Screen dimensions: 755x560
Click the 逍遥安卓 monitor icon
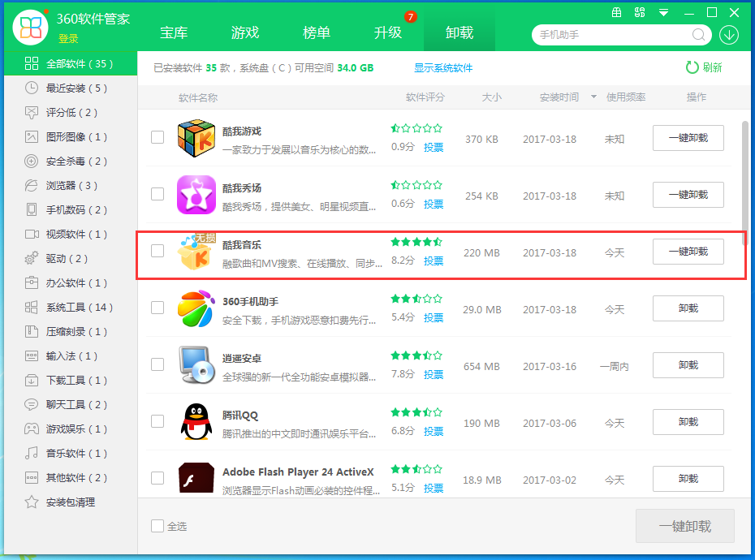tap(196, 365)
